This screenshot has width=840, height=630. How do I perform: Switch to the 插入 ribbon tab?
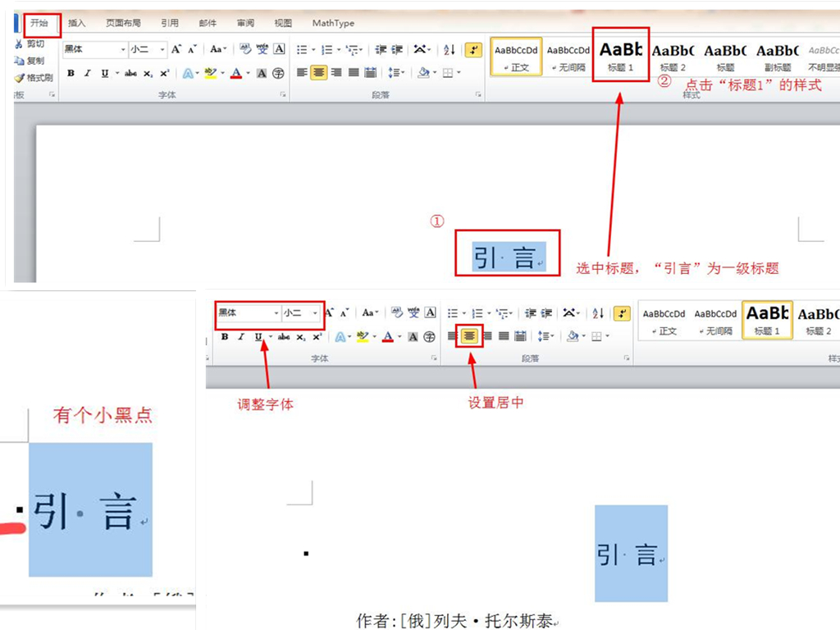[x=76, y=22]
